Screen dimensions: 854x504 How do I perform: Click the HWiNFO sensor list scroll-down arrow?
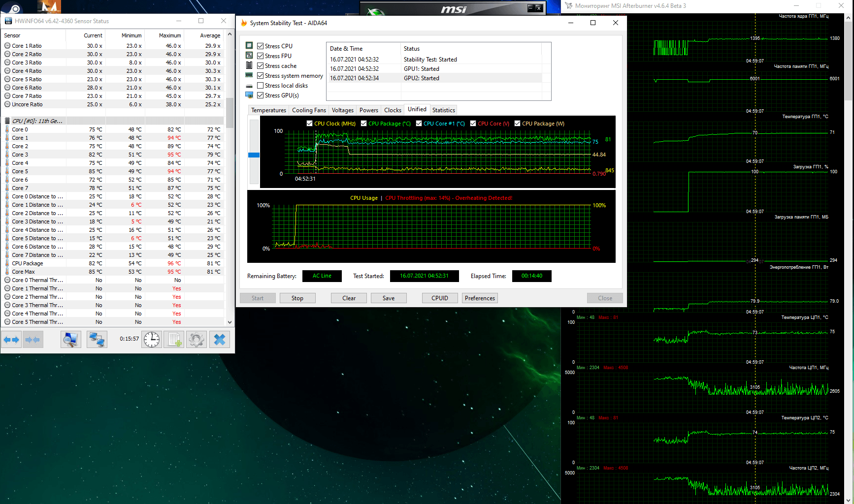coord(230,322)
